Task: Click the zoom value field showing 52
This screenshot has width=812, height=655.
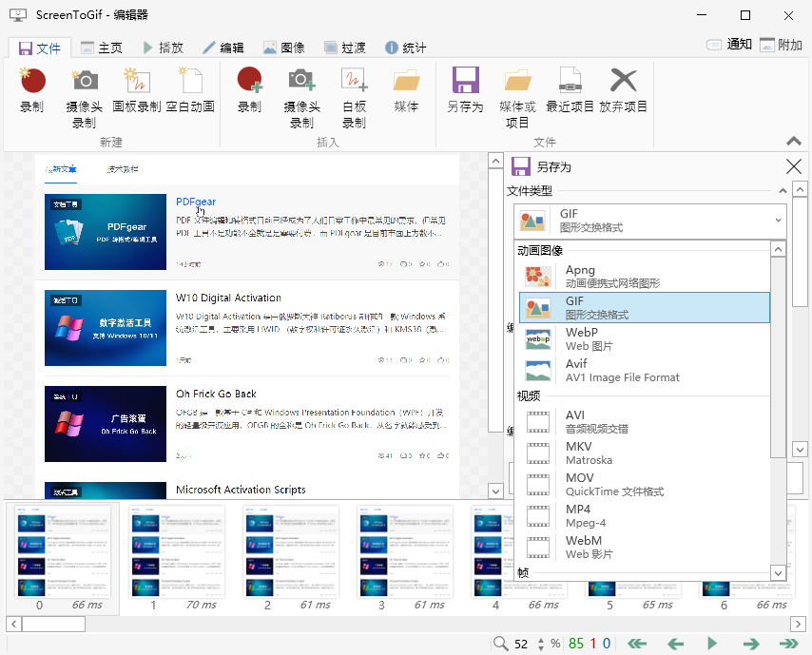Action: [x=523, y=644]
